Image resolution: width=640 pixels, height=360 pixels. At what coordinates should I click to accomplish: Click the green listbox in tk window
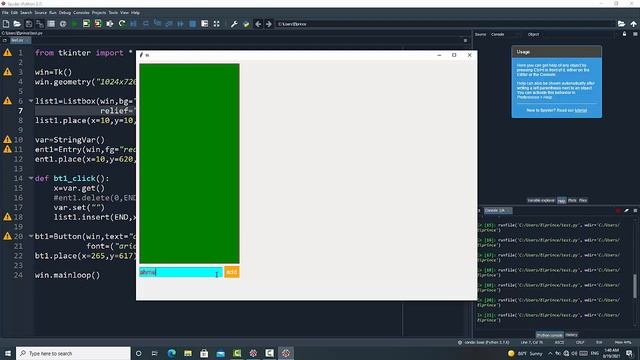point(189,163)
